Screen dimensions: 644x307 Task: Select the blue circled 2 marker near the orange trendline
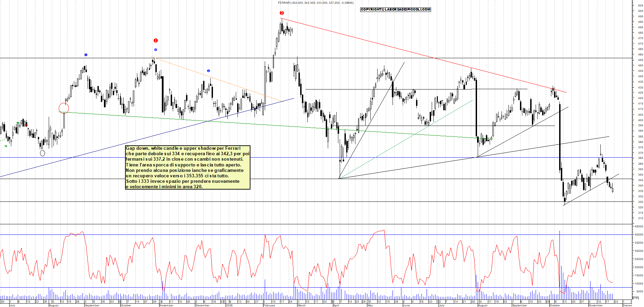[208, 70]
